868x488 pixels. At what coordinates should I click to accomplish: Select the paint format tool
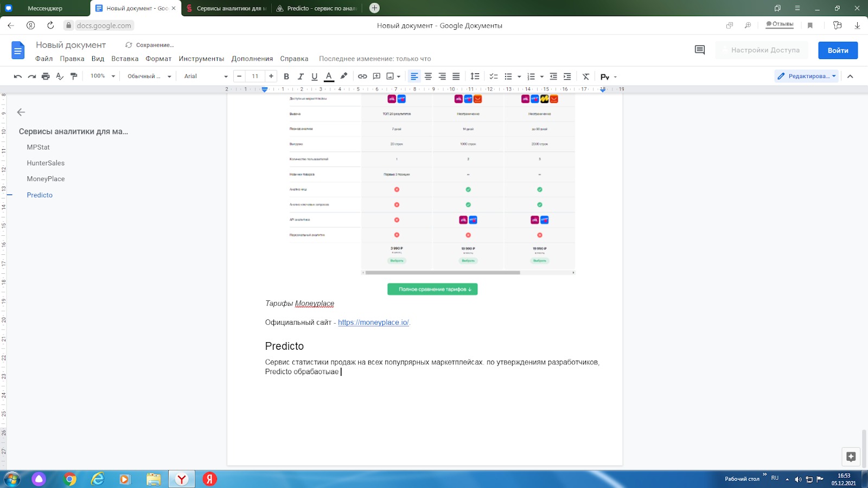(x=74, y=76)
